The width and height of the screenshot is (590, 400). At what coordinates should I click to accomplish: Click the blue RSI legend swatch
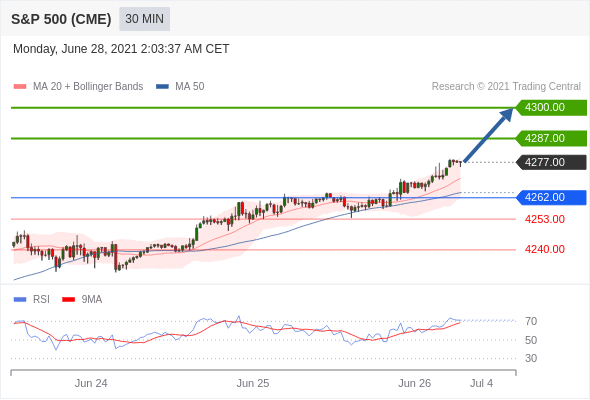point(20,300)
